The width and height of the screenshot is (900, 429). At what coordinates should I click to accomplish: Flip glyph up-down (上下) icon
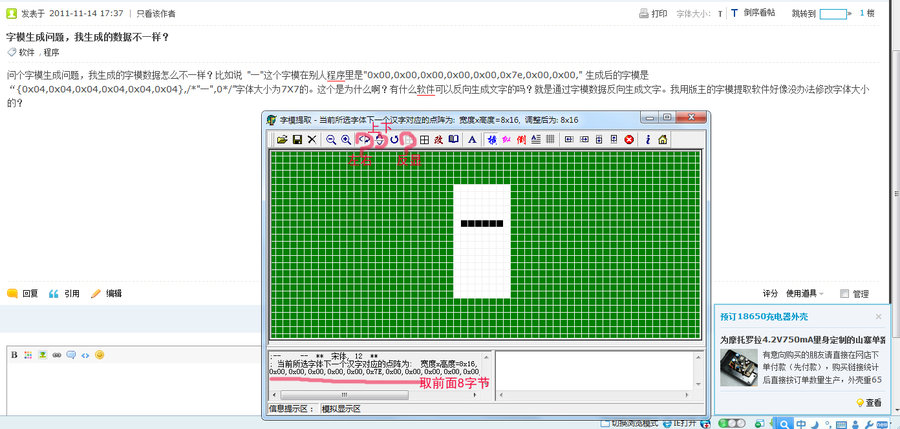(x=379, y=140)
